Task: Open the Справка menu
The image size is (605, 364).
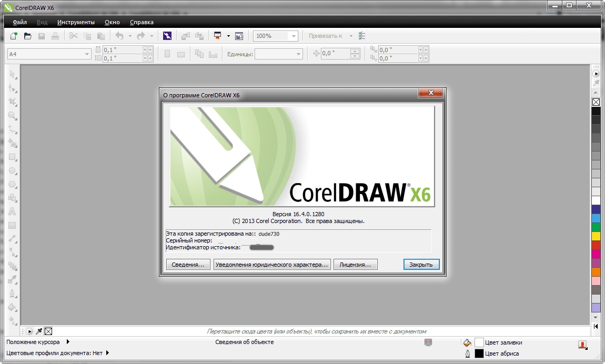Action: [x=142, y=23]
